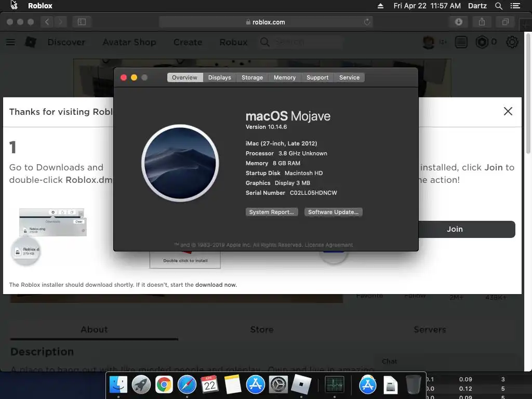
Task: Toggle Safari sidebar button
Action: (x=82, y=22)
